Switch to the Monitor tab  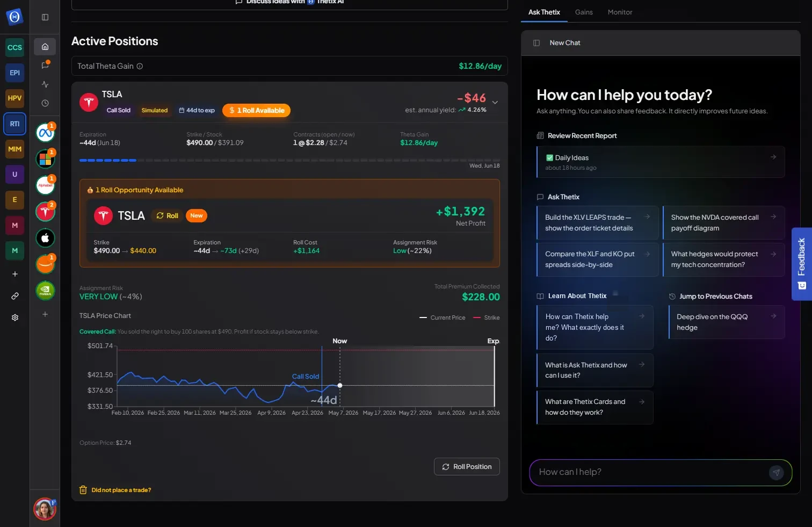point(620,12)
